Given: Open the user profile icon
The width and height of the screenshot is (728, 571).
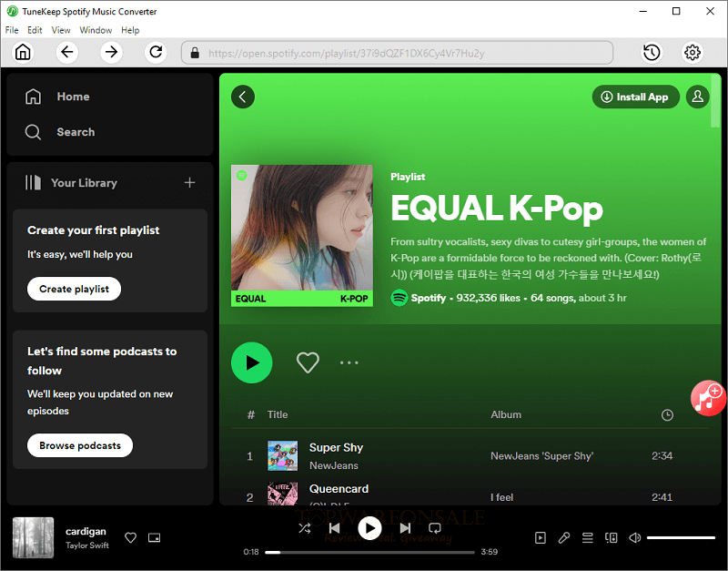Looking at the screenshot, I should [697, 97].
